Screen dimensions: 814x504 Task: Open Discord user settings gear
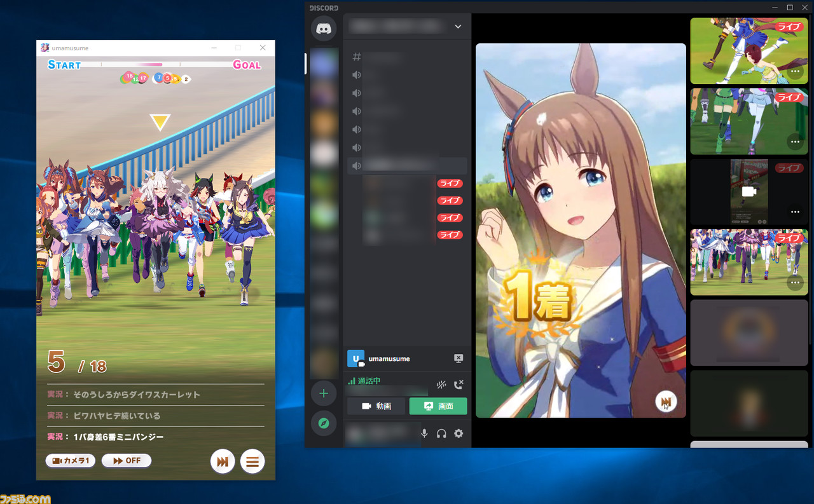tap(459, 433)
